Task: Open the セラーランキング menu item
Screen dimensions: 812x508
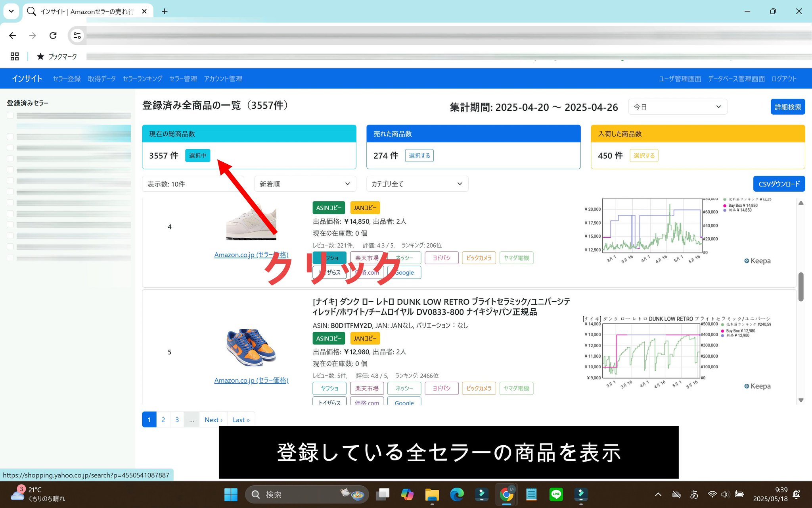Action: point(142,79)
